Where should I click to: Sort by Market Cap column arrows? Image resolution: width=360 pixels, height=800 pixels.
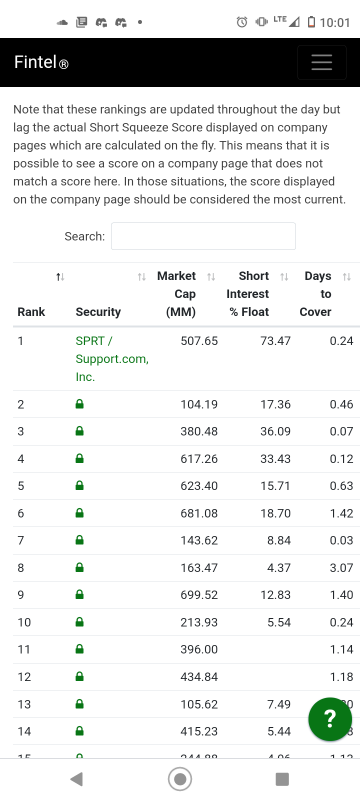[211, 277]
